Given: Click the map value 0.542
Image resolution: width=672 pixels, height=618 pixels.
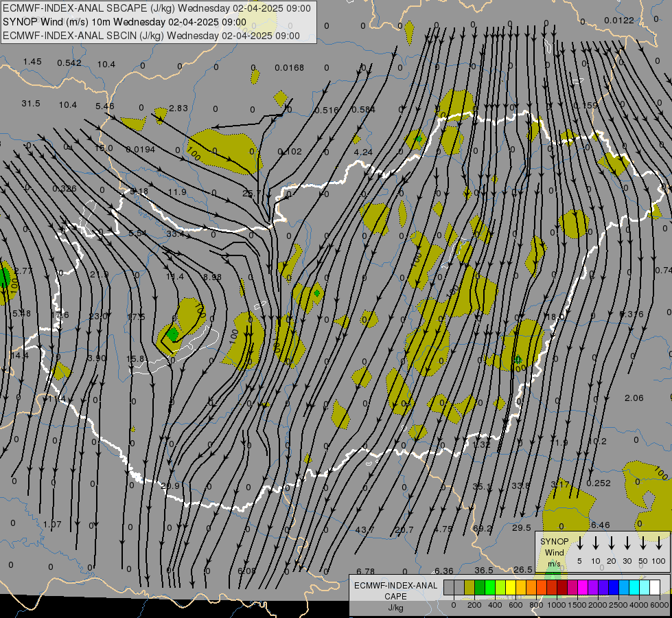Looking at the screenshot, I should tap(69, 63).
